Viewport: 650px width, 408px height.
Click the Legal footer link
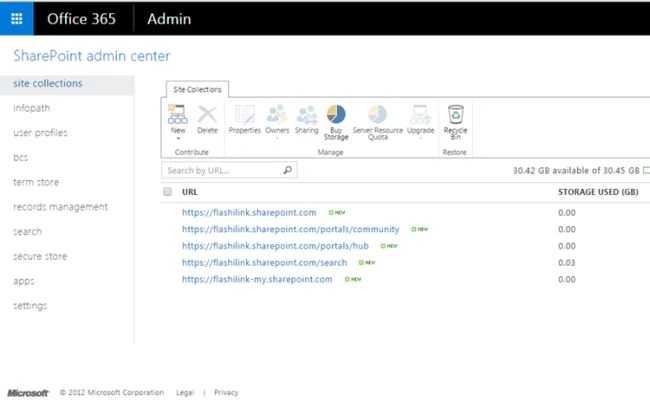185,393
